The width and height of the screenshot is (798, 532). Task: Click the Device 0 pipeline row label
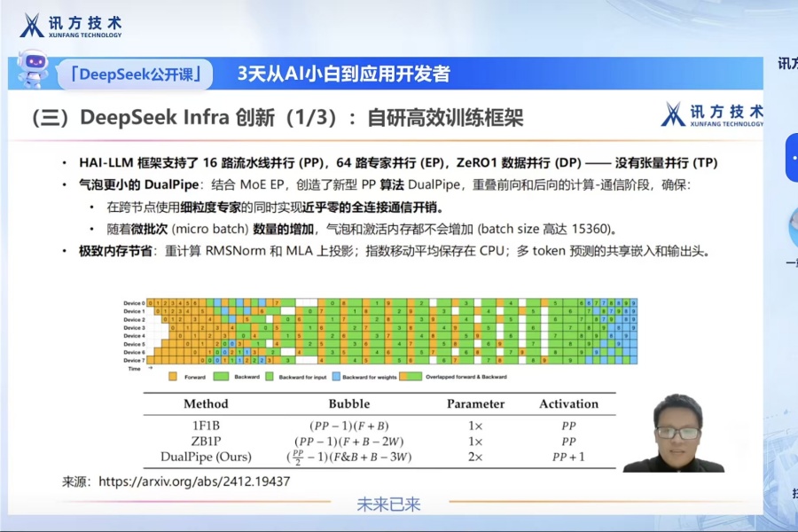tap(133, 304)
